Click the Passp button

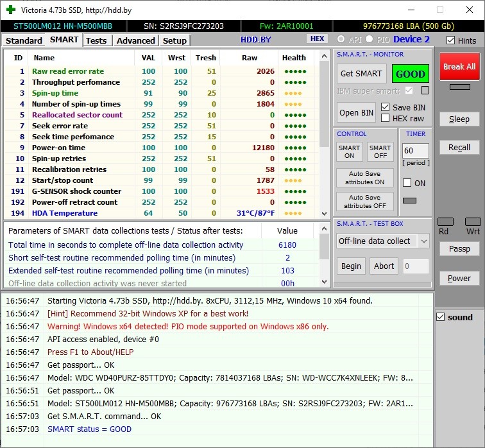pos(459,249)
